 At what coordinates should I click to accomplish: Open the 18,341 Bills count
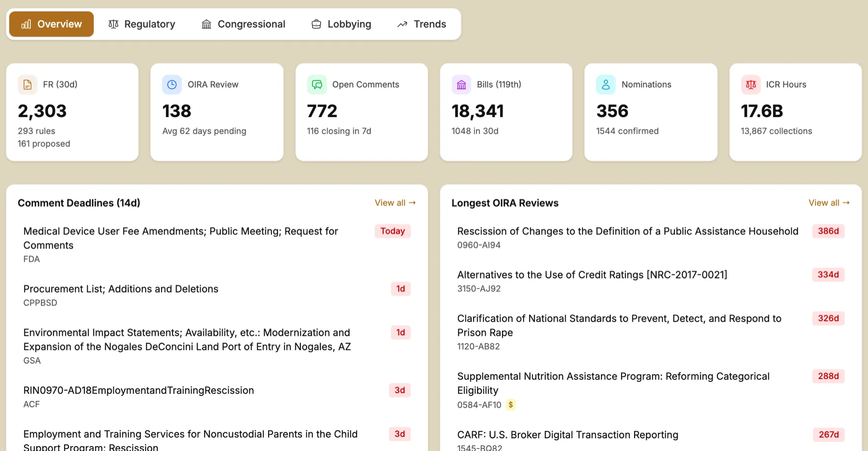pos(478,111)
